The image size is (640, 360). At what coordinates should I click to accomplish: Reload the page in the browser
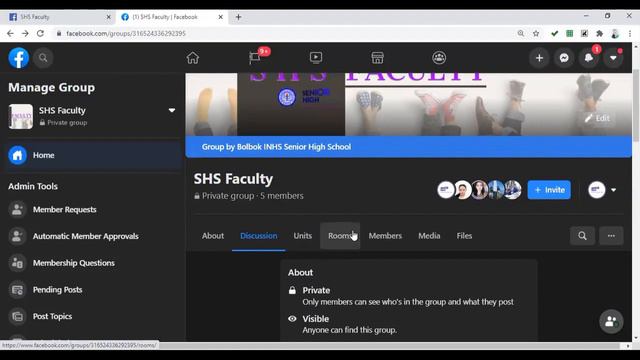[40, 33]
